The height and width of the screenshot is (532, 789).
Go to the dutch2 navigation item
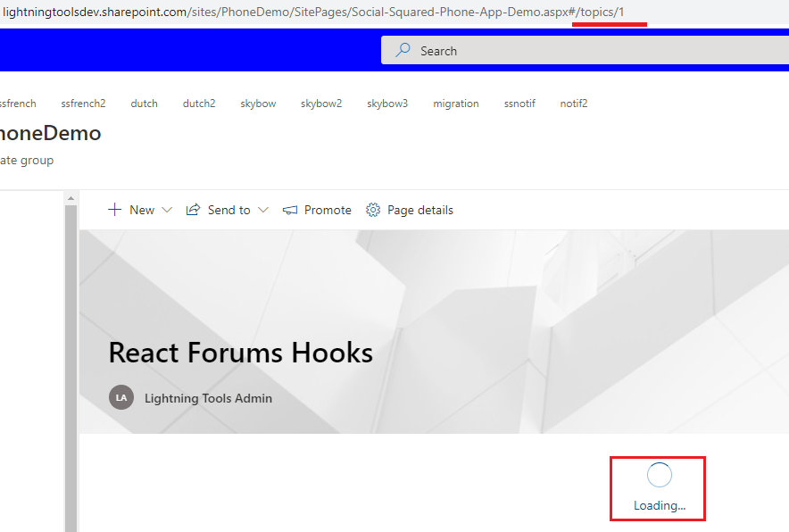coord(199,104)
